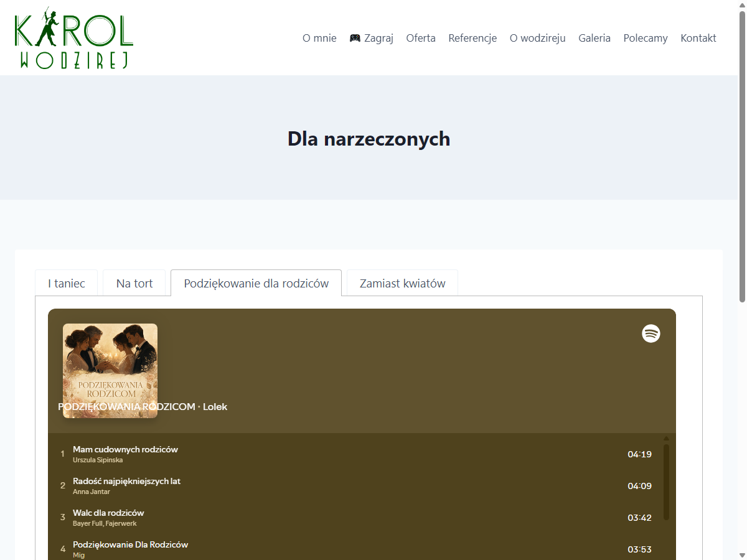Click artist Bayer Full, Fajerwerk
Screen dimensions: 747x560
(105, 523)
